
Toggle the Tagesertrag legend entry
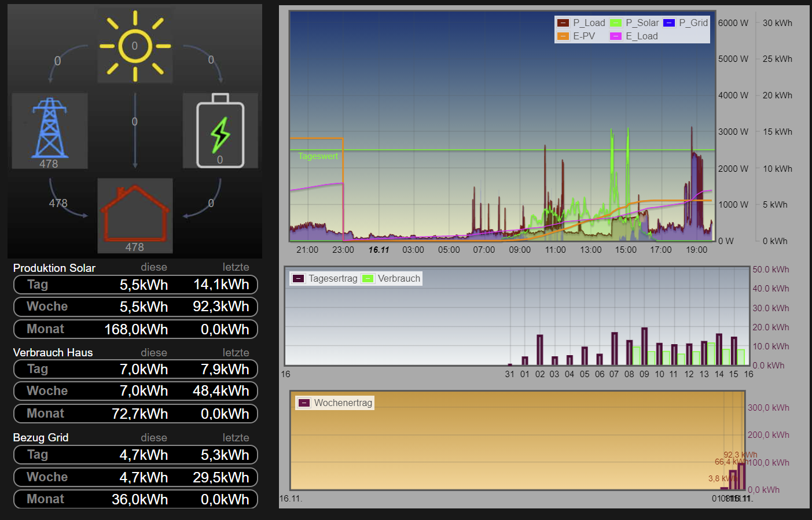325,278
